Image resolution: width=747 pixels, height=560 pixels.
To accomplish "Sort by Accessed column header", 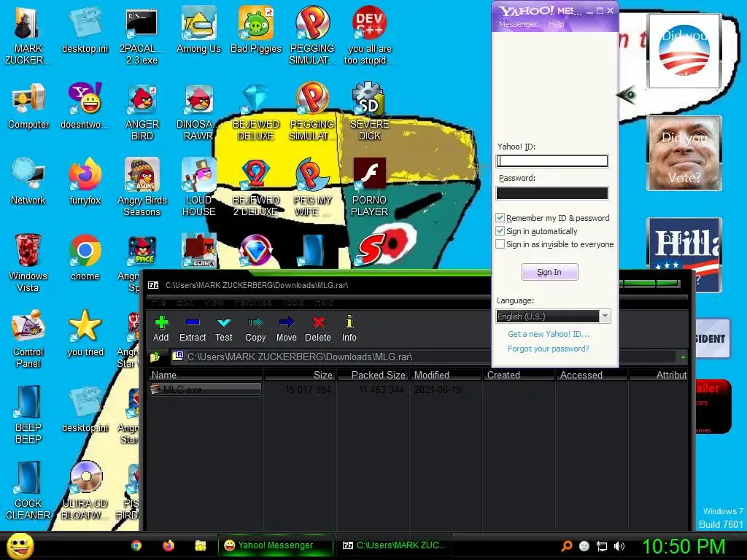I will [x=592, y=375].
